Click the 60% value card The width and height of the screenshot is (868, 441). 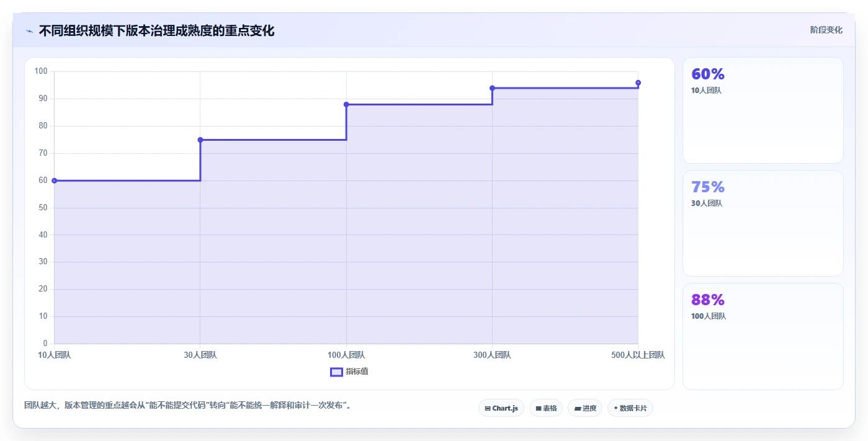pos(763,110)
